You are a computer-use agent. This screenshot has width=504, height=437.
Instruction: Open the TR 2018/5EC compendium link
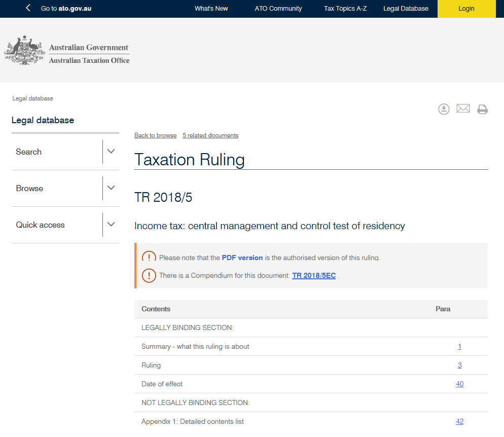tap(314, 276)
